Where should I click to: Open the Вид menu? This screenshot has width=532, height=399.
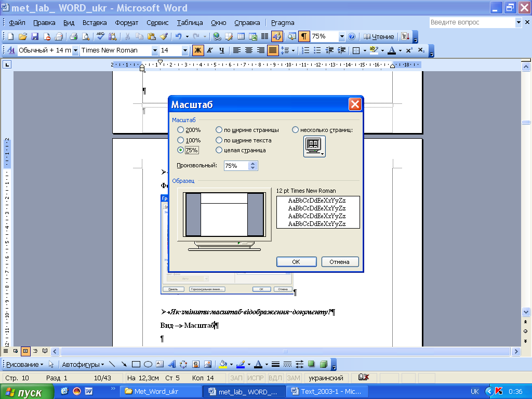(69, 23)
